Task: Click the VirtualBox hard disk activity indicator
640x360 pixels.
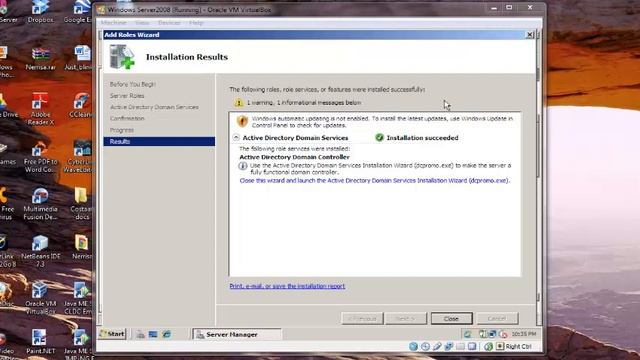Action: pyautogui.click(x=413, y=347)
